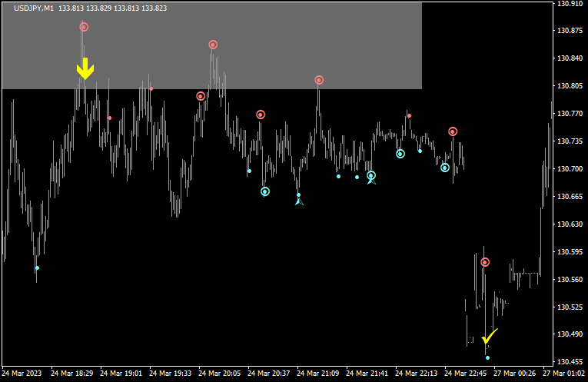
Task: Select the last red circle before the price gap
Action: (x=453, y=131)
